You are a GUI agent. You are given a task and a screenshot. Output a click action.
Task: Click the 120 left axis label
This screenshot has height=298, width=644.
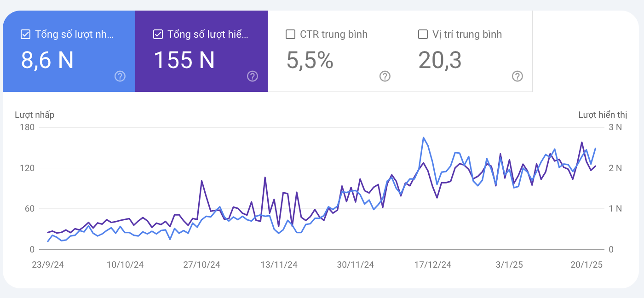pyautogui.click(x=28, y=168)
